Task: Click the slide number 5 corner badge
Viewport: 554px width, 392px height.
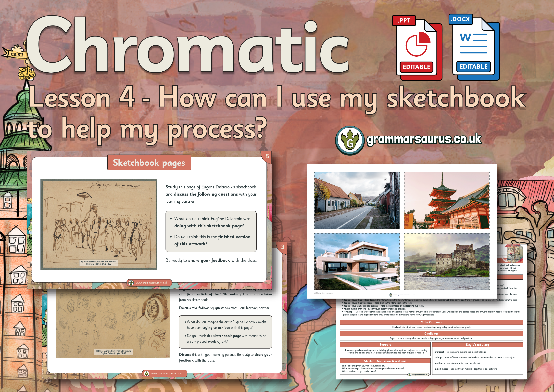Action: tap(267, 156)
